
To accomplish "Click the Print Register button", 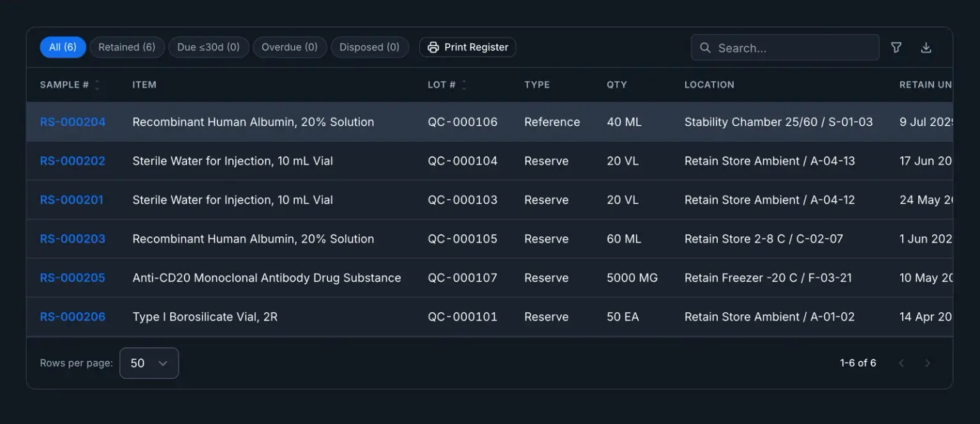I will 468,47.
